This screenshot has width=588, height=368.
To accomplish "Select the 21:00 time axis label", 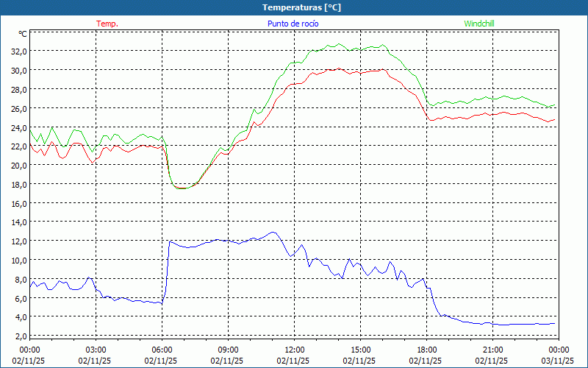I will pos(492,350).
